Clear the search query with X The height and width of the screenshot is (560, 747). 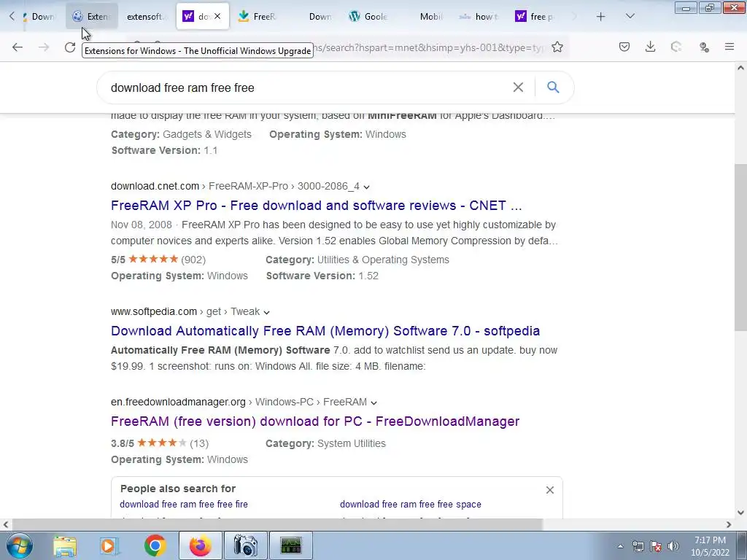(519, 87)
